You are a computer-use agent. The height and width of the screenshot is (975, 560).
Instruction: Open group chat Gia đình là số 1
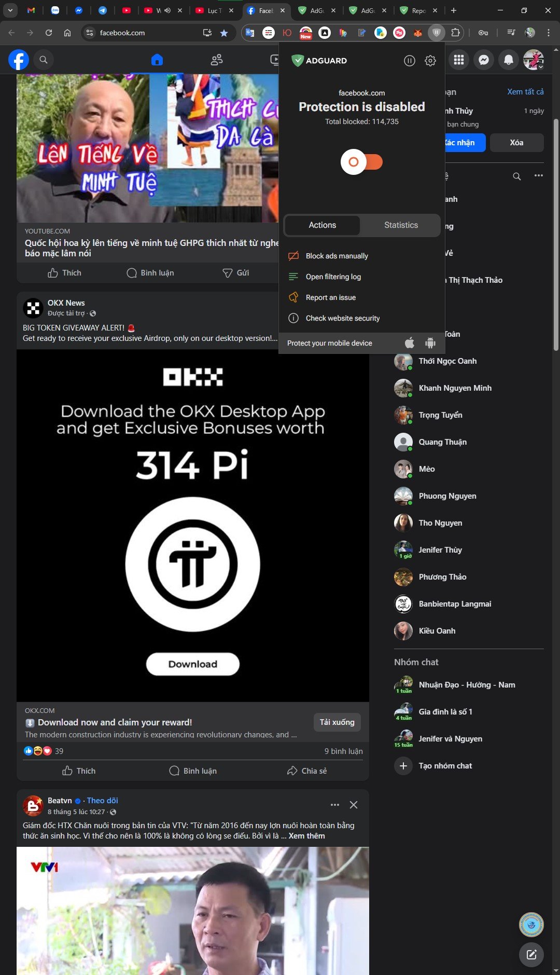coord(469,712)
